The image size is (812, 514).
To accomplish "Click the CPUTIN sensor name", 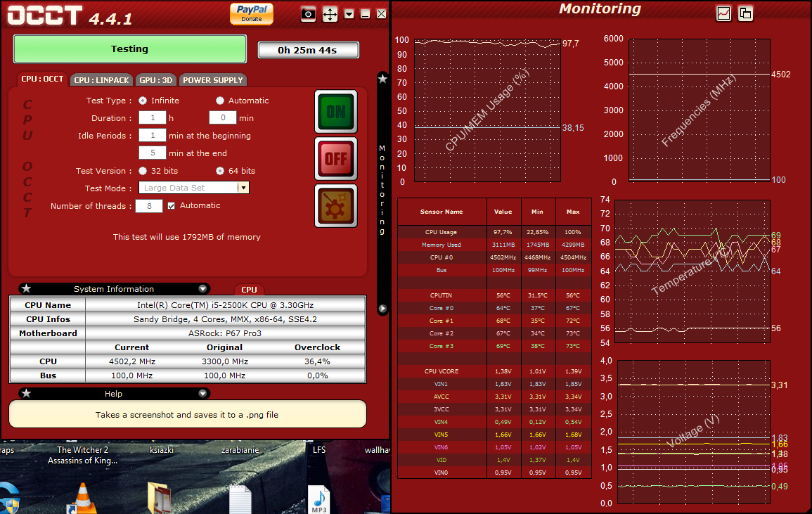I will coord(442,295).
